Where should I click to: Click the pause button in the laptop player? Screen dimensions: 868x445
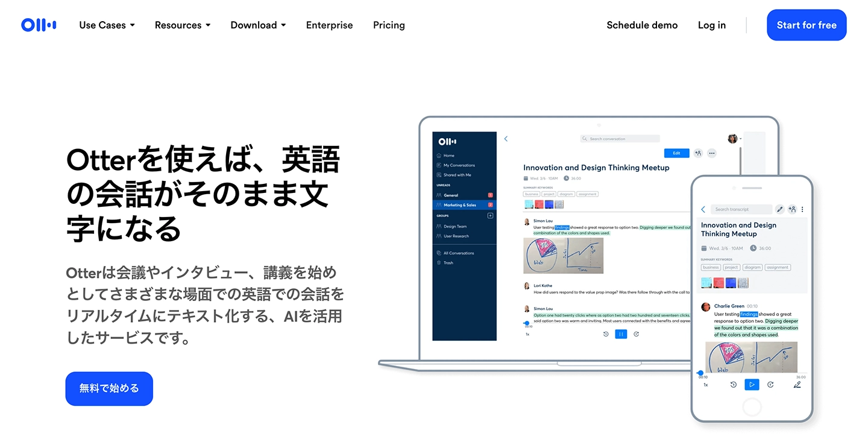621,334
